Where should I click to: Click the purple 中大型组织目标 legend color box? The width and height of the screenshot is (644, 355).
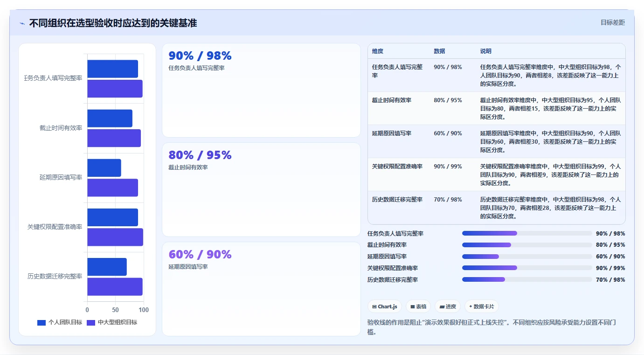click(91, 322)
